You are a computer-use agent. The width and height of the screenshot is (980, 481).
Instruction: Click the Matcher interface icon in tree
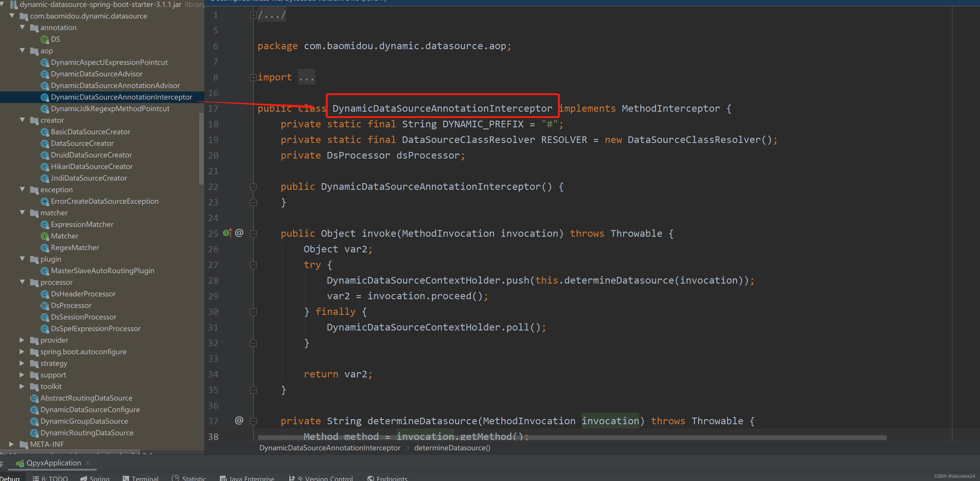[x=45, y=236]
